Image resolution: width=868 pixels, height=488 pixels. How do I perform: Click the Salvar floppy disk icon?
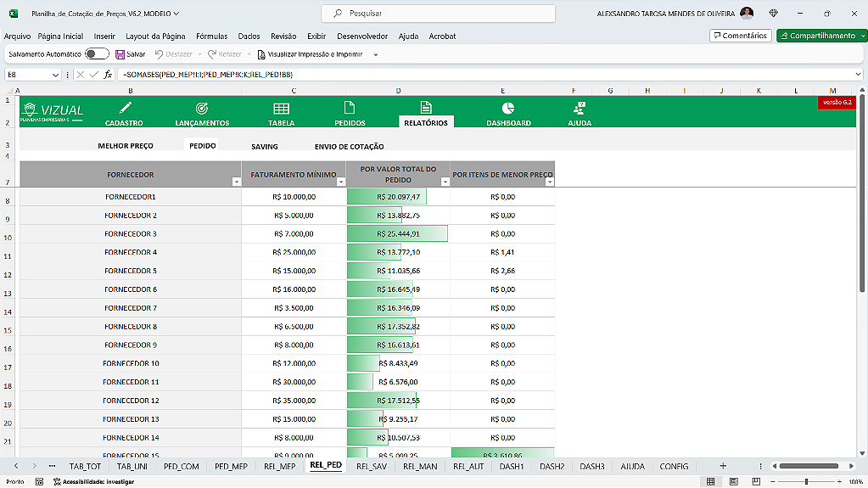(120, 54)
